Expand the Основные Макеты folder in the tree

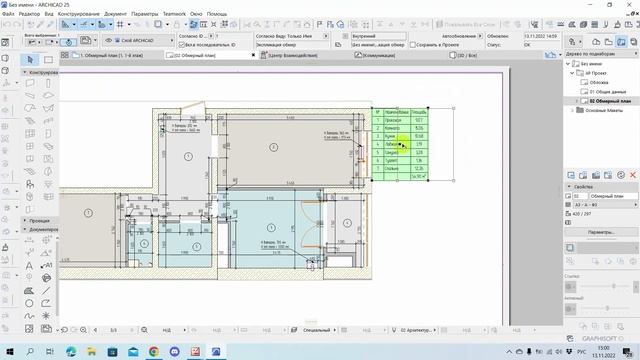click(572, 110)
